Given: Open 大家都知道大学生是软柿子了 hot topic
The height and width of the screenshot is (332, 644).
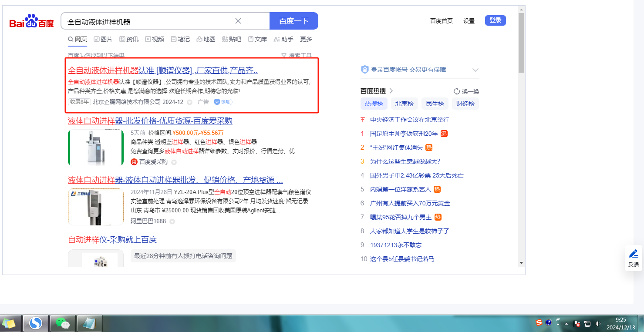Looking at the screenshot, I should pos(410,231).
